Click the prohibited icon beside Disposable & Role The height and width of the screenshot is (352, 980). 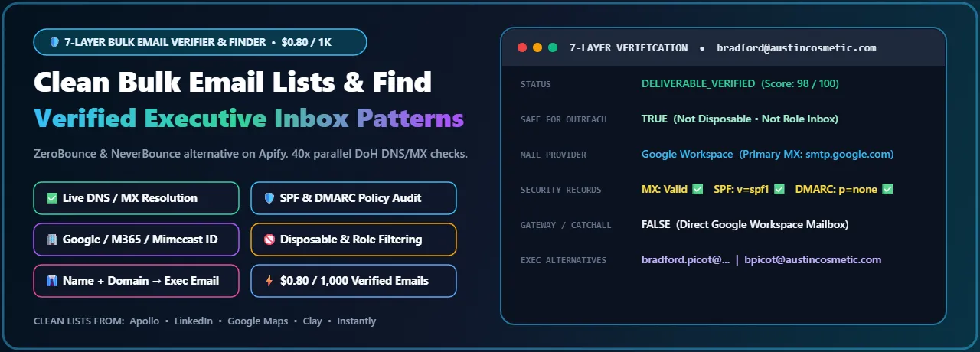pyautogui.click(x=269, y=240)
